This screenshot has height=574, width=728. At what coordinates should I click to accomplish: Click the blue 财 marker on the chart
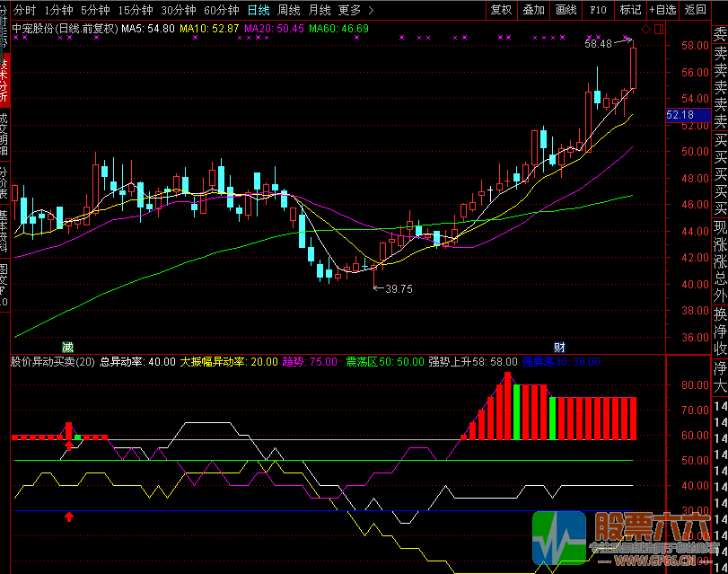(559, 347)
